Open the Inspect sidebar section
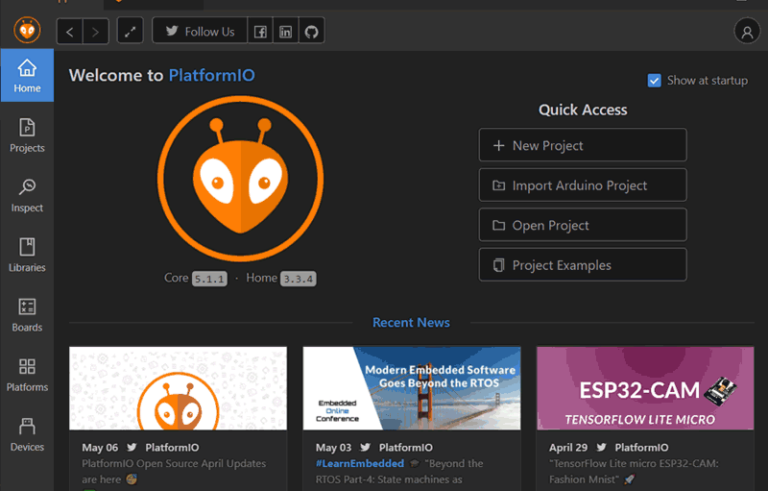 [27, 195]
